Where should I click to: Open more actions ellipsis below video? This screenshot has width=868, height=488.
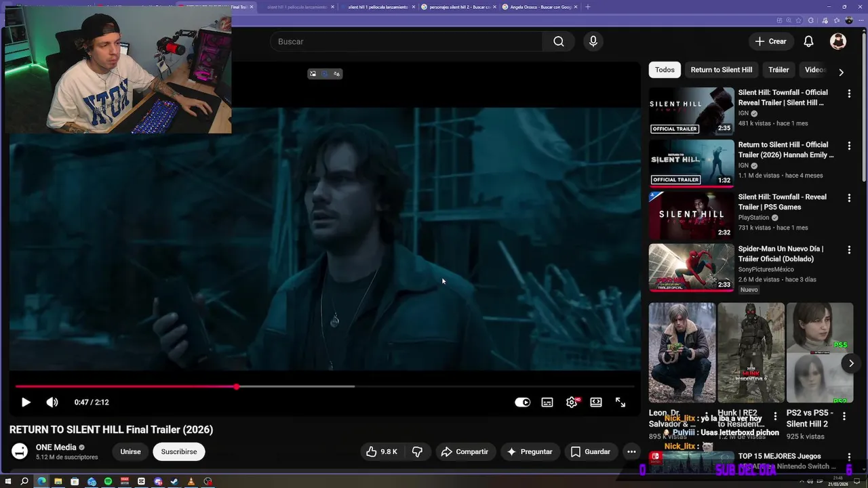631,451
